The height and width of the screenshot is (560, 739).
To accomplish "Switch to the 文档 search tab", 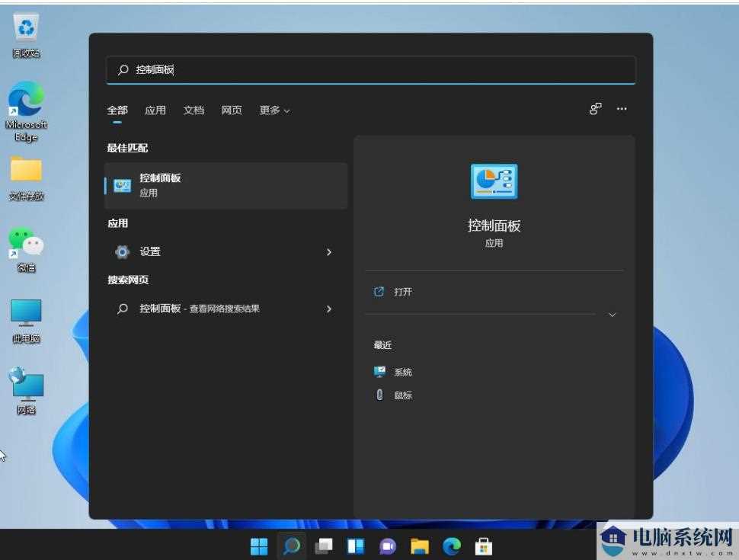I will (x=194, y=110).
